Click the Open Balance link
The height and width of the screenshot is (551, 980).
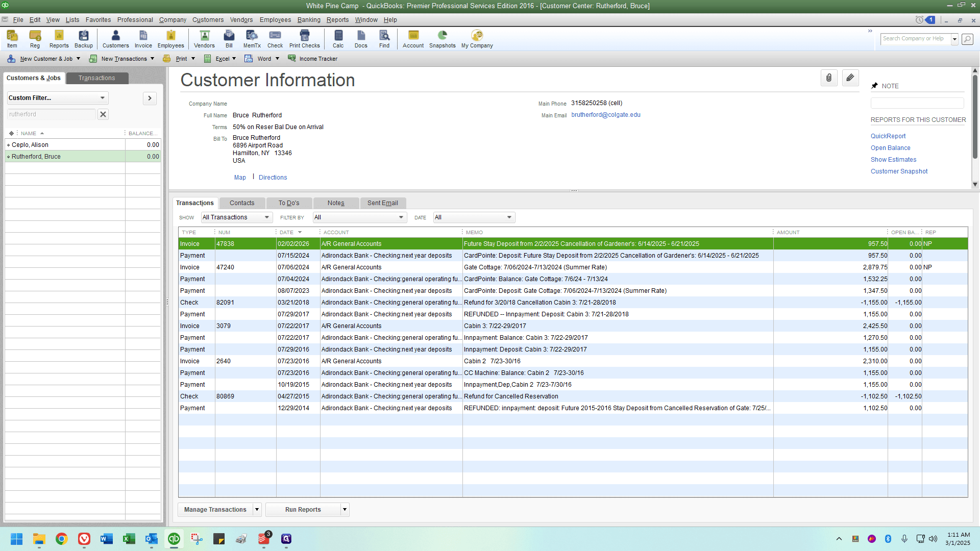click(891, 148)
